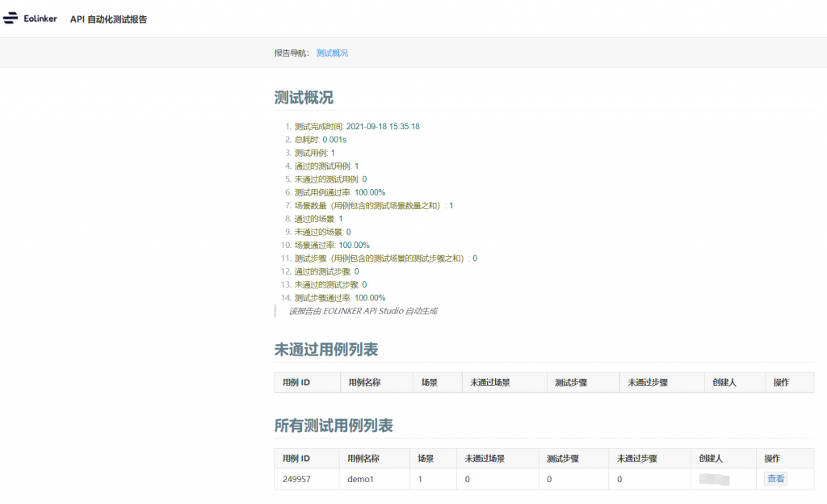The height and width of the screenshot is (504, 827).
Task: Click the 测试概况 section heading
Action: (x=304, y=98)
